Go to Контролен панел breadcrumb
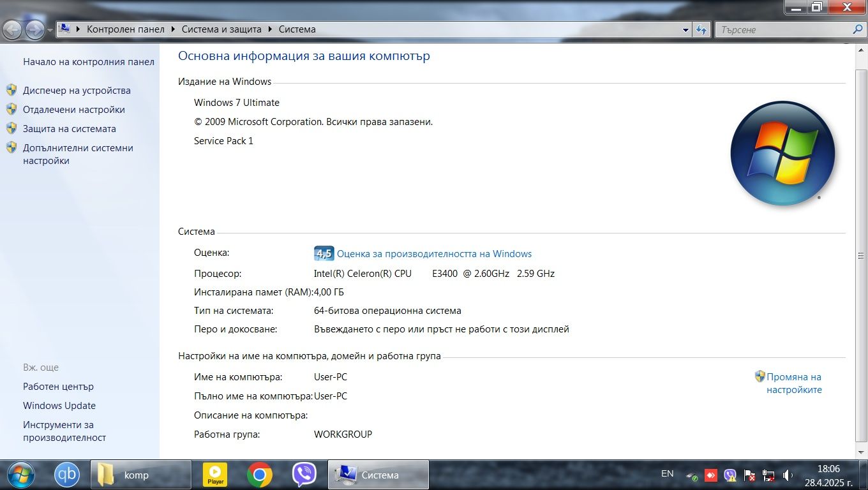 click(x=126, y=29)
